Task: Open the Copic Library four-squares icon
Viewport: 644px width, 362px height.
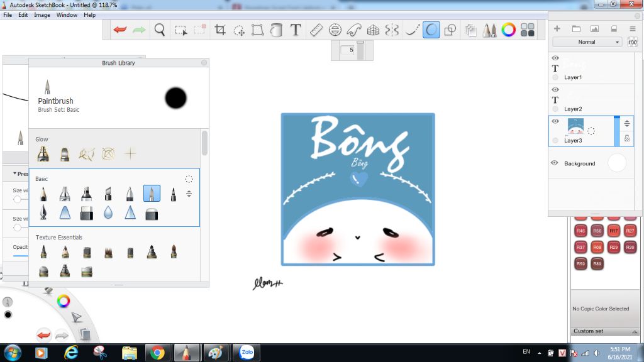Action: click(528, 30)
